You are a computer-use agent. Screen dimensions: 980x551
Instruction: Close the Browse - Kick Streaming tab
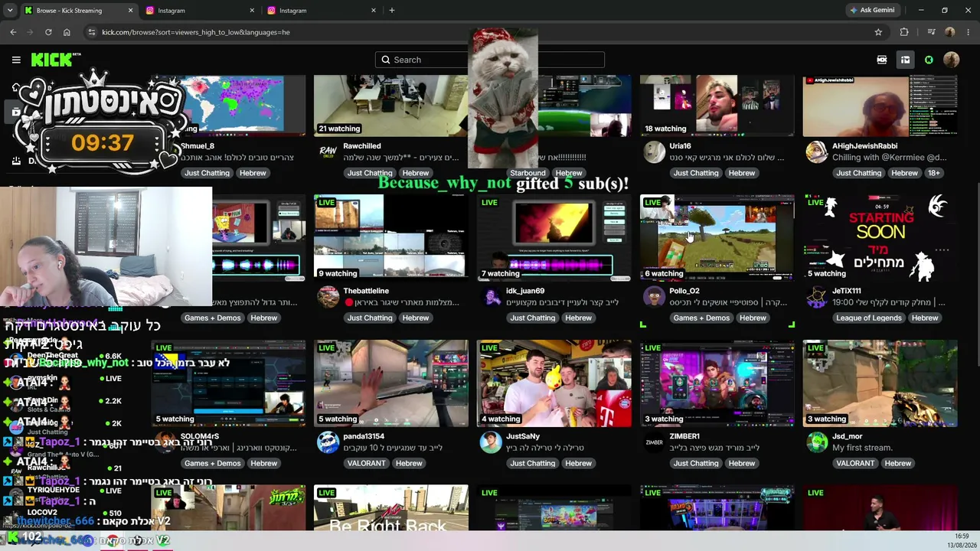coord(130,11)
